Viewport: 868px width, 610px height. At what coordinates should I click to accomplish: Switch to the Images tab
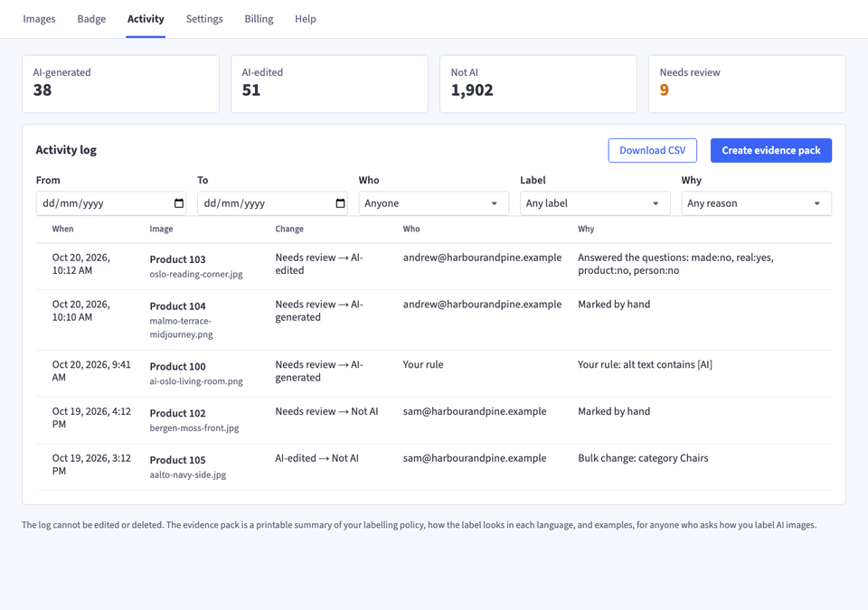39,19
